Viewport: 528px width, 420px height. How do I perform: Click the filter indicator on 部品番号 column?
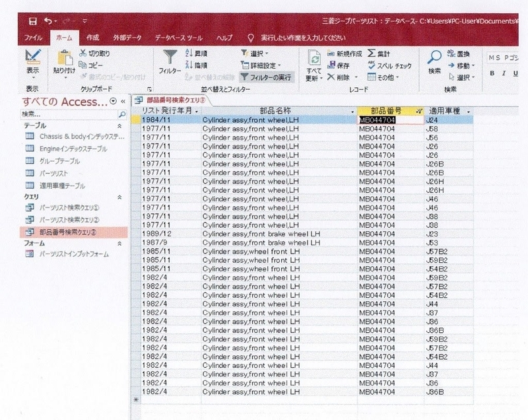tap(420, 110)
